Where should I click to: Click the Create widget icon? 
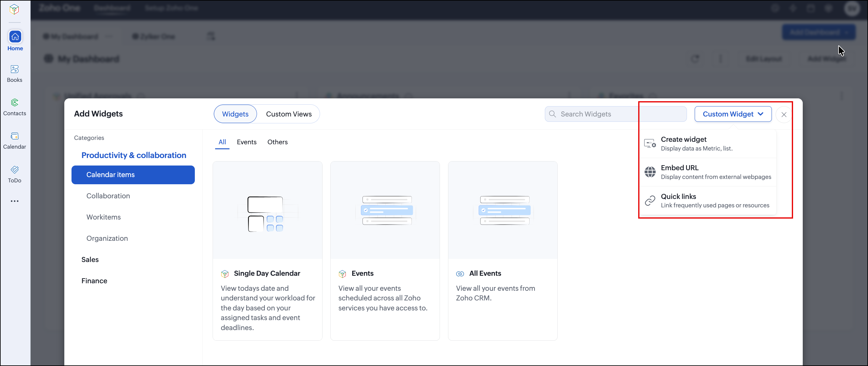[650, 144]
